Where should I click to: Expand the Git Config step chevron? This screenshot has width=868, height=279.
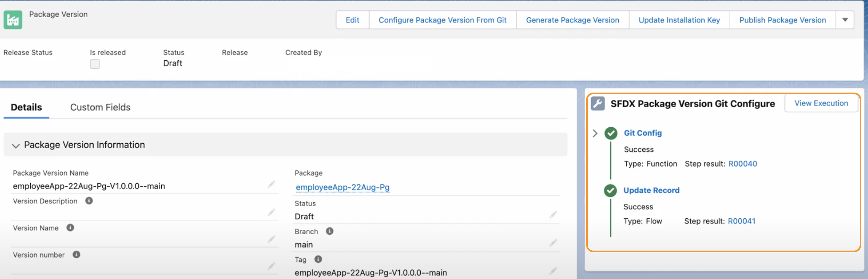coord(595,133)
